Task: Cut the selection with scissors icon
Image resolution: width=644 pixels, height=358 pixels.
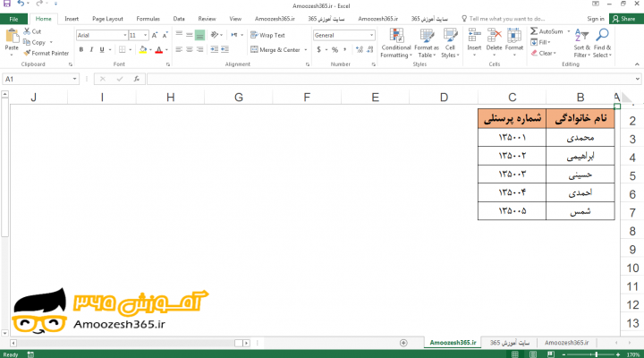Action: [27, 31]
